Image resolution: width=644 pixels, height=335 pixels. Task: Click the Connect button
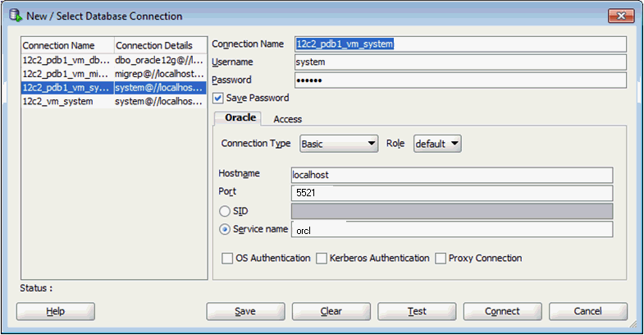502,311
